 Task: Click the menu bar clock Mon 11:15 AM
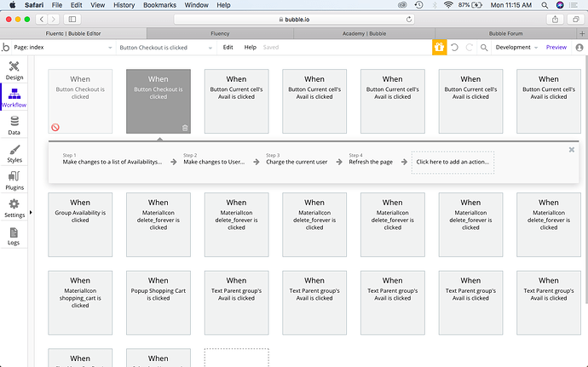pyautogui.click(x=511, y=5)
